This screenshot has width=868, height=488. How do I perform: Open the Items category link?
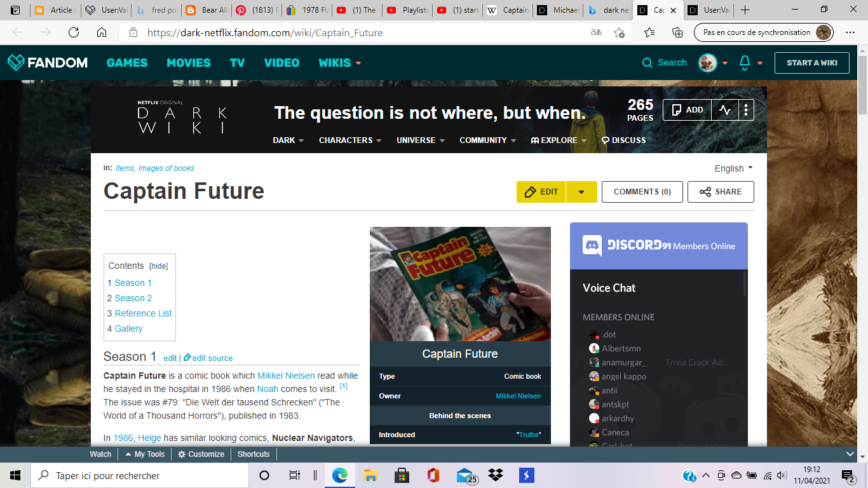coord(125,168)
